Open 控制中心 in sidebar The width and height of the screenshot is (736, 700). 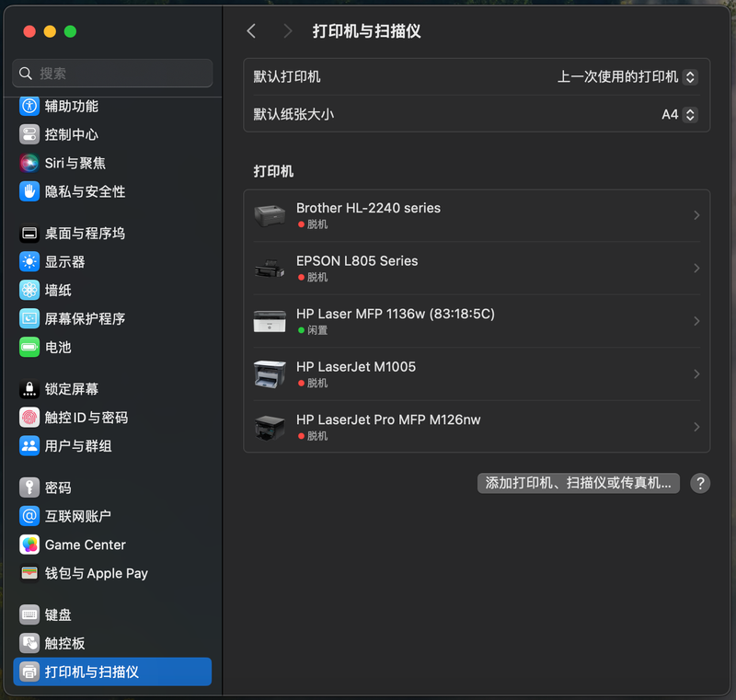(x=72, y=134)
